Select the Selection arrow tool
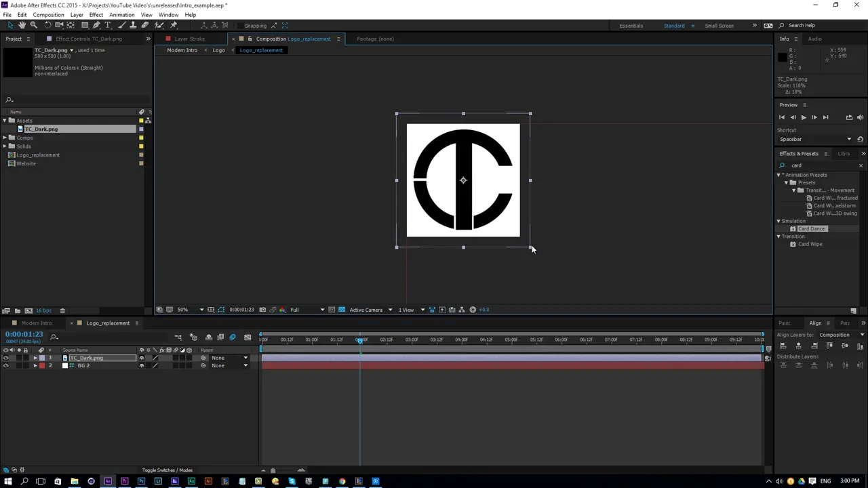 point(10,25)
